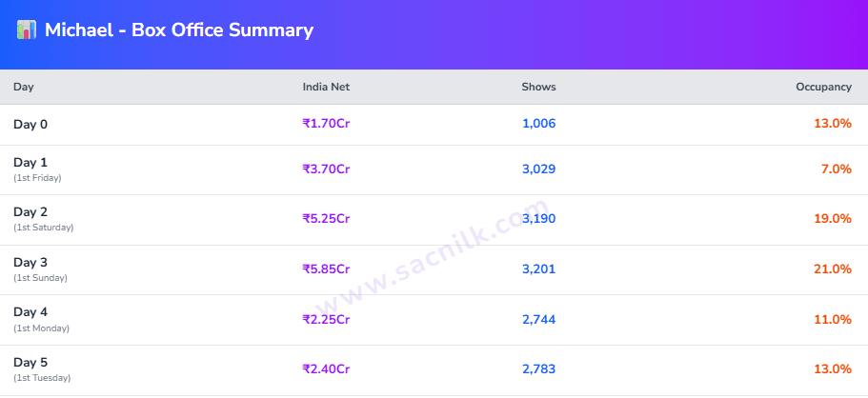This screenshot has height=398, width=868.
Task: Click the 21.0% occupancy value
Action: tap(833, 269)
